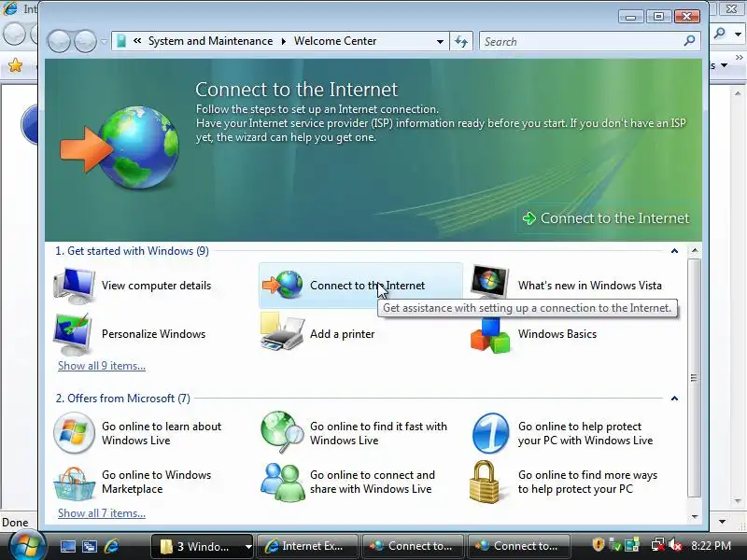Click the scroll down arrow in Welcome Center
Viewport: 747px width, 560px height.
(695, 516)
